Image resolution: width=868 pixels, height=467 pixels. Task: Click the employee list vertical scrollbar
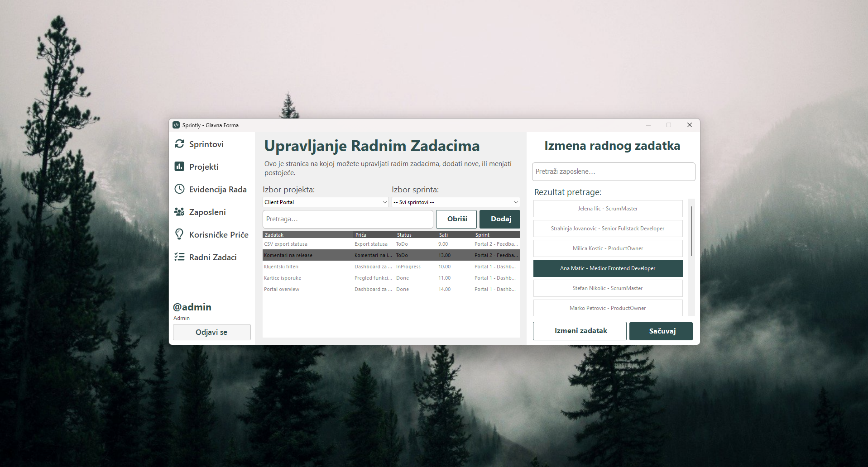pyautogui.click(x=691, y=231)
